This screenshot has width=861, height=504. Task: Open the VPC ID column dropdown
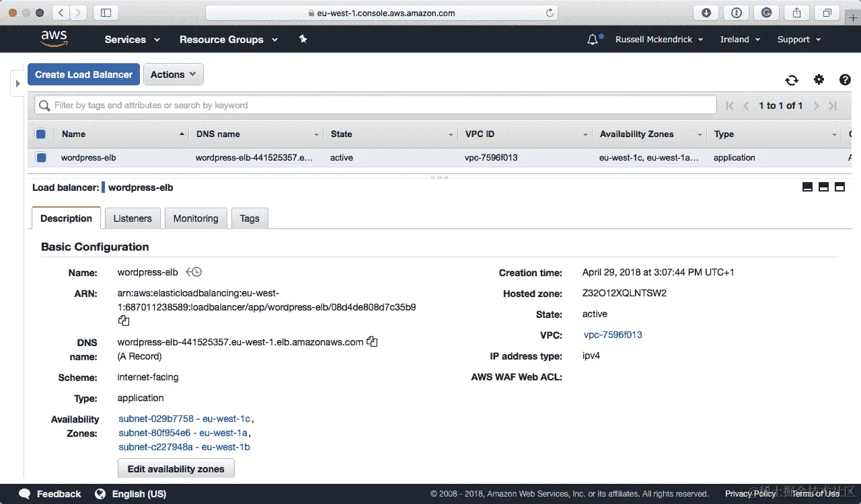tap(586, 135)
